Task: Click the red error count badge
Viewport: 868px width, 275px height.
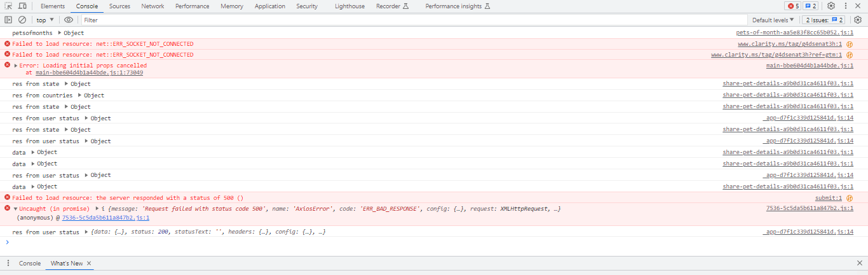Action: (794, 6)
